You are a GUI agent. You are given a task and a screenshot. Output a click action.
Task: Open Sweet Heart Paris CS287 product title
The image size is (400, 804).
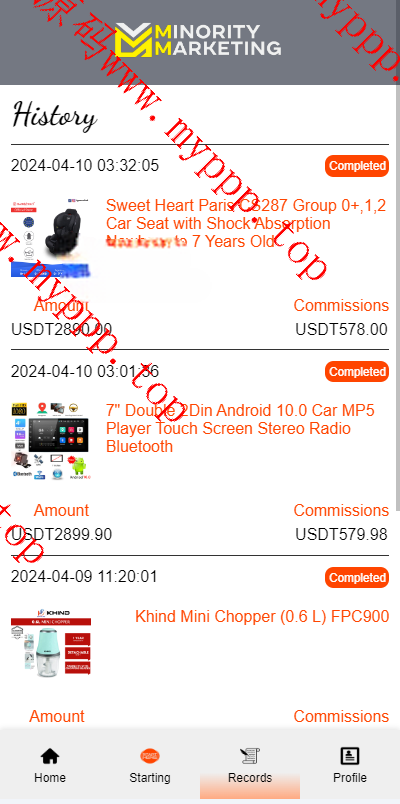pos(247,223)
